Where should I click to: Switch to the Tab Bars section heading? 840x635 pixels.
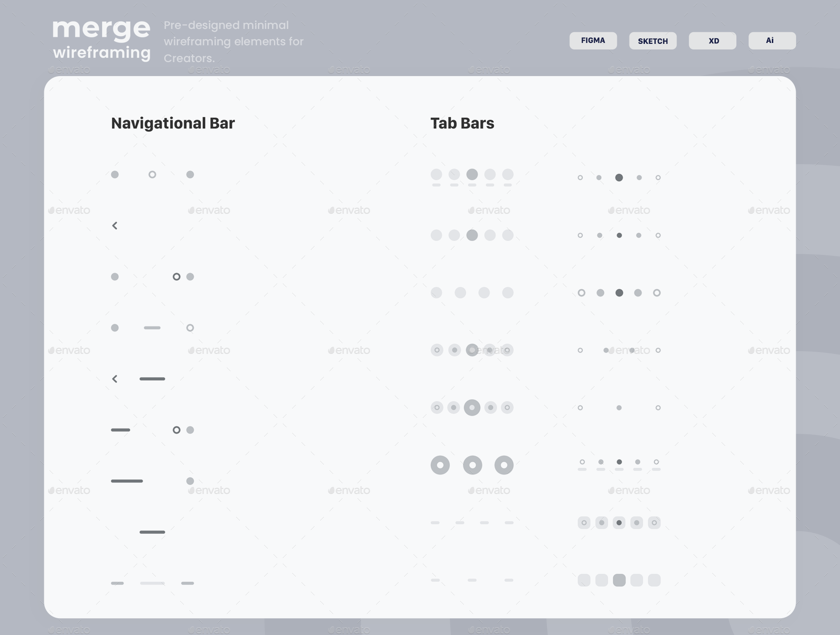point(462,123)
